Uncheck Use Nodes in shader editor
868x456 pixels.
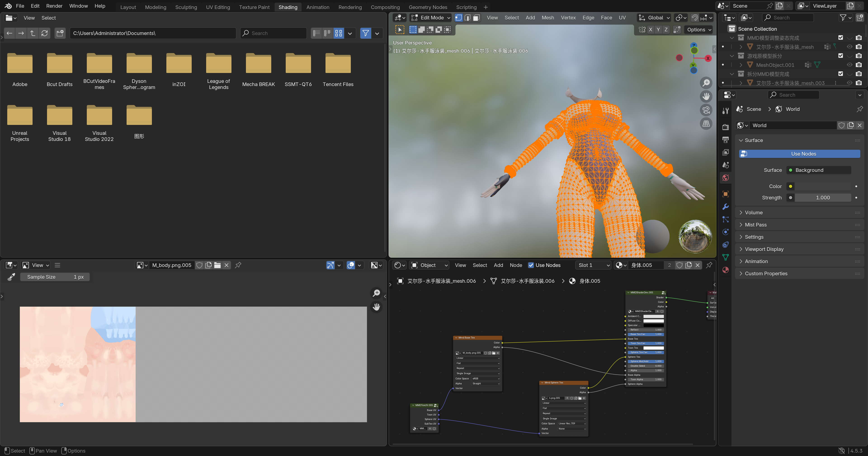531,265
